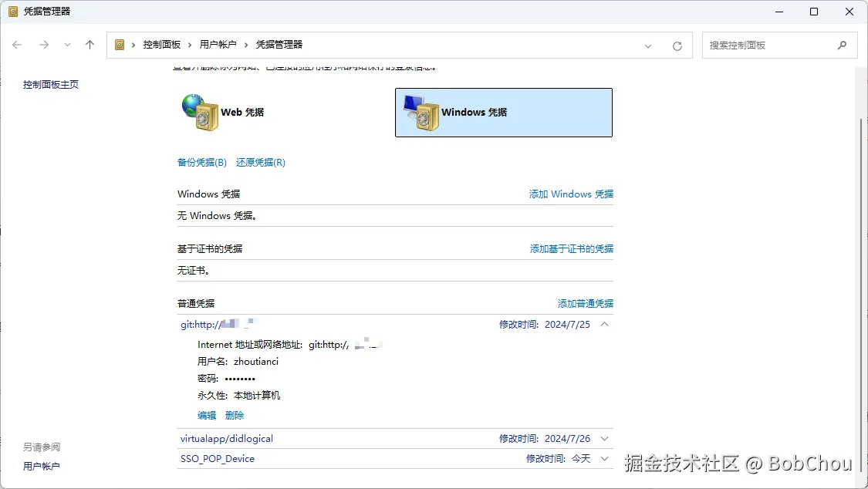Click the Windows 凭据 computer safe icon
The width and height of the screenshot is (868, 489).
point(421,113)
